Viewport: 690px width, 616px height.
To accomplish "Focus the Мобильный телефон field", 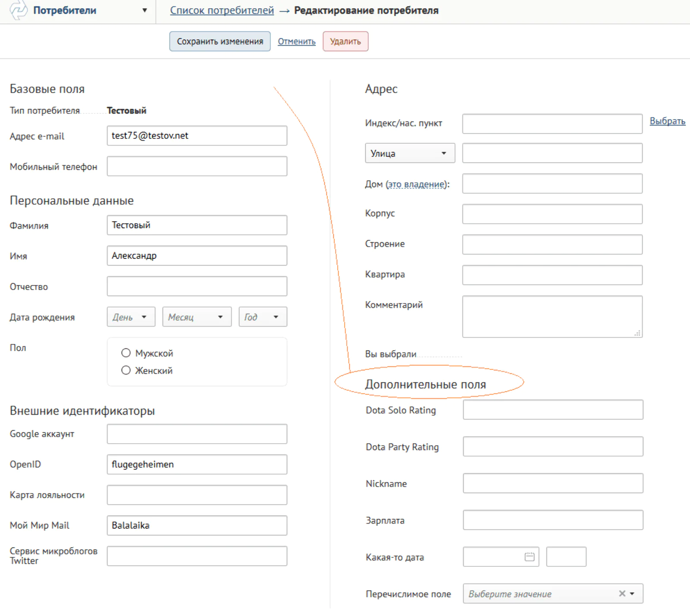I will [197, 166].
